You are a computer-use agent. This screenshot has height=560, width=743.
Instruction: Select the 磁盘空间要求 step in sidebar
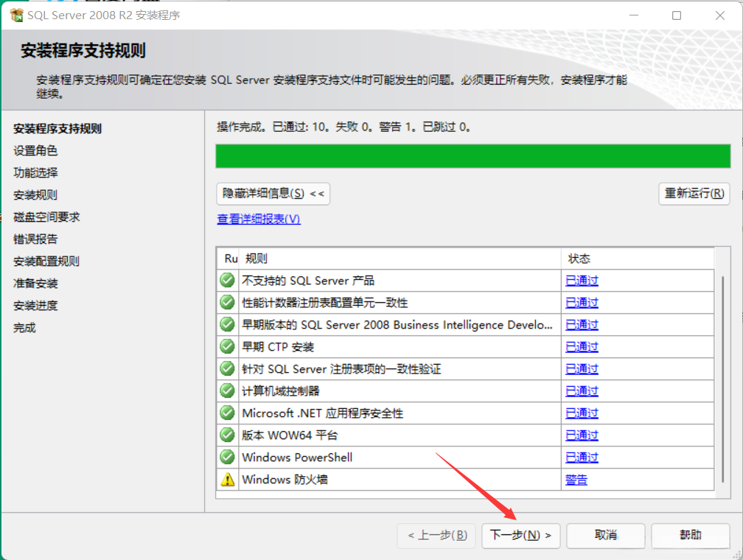point(46,217)
